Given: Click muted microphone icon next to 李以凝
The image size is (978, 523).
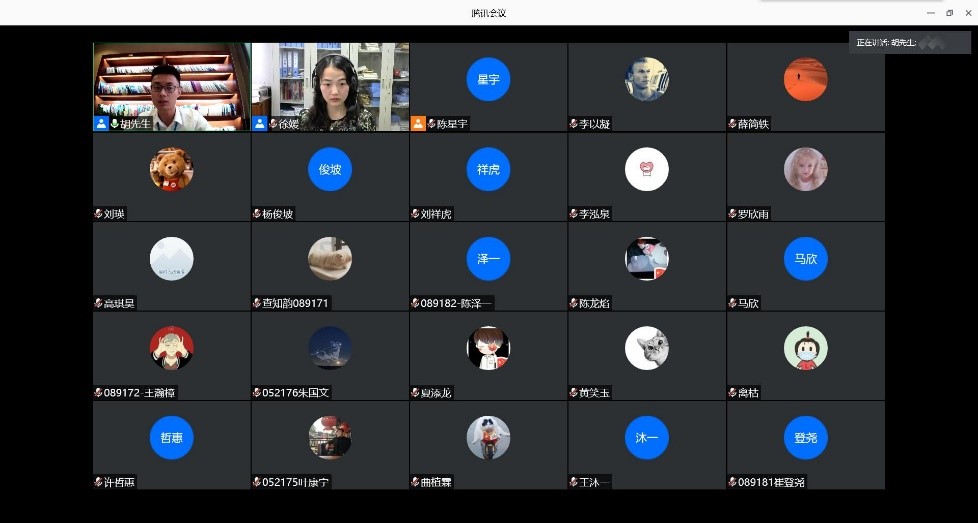Looking at the screenshot, I should (x=573, y=124).
